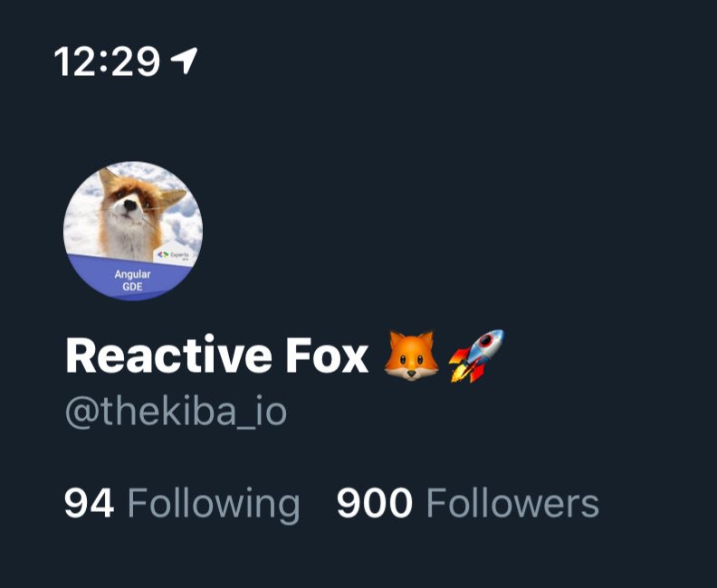This screenshot has width=717, height=588.
Task: Click the GDE text on avatar badge
Action: coord(132,287)
